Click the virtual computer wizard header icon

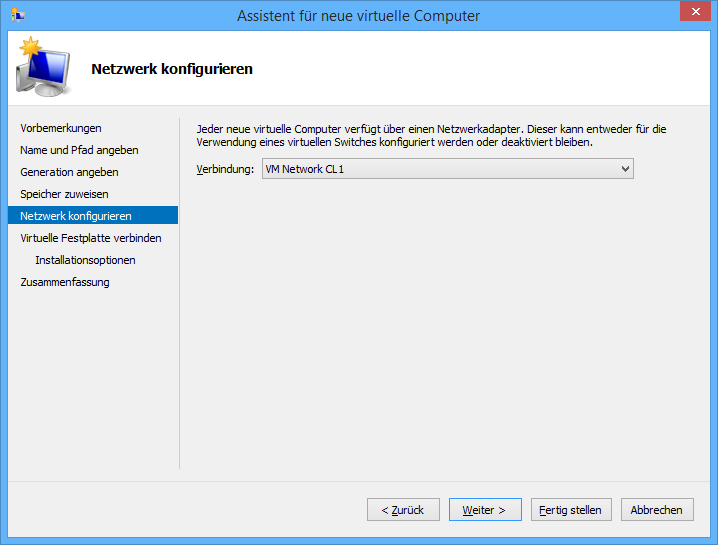pos(43,67)
